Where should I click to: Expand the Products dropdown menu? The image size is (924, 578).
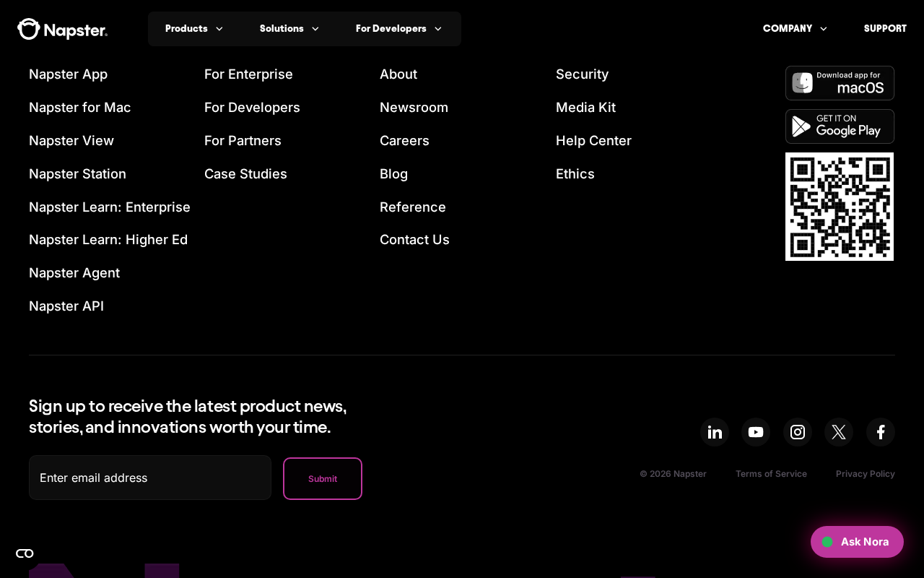click(x=194, y=29)
